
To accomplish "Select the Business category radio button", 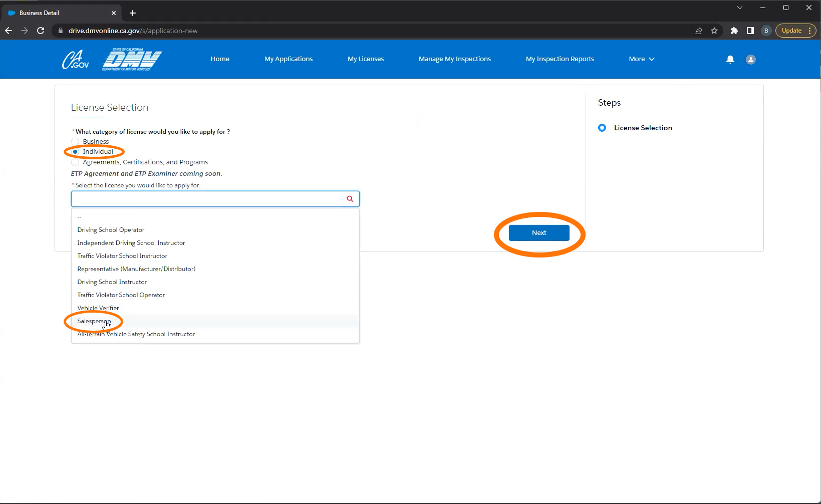I will click(75, 142).
